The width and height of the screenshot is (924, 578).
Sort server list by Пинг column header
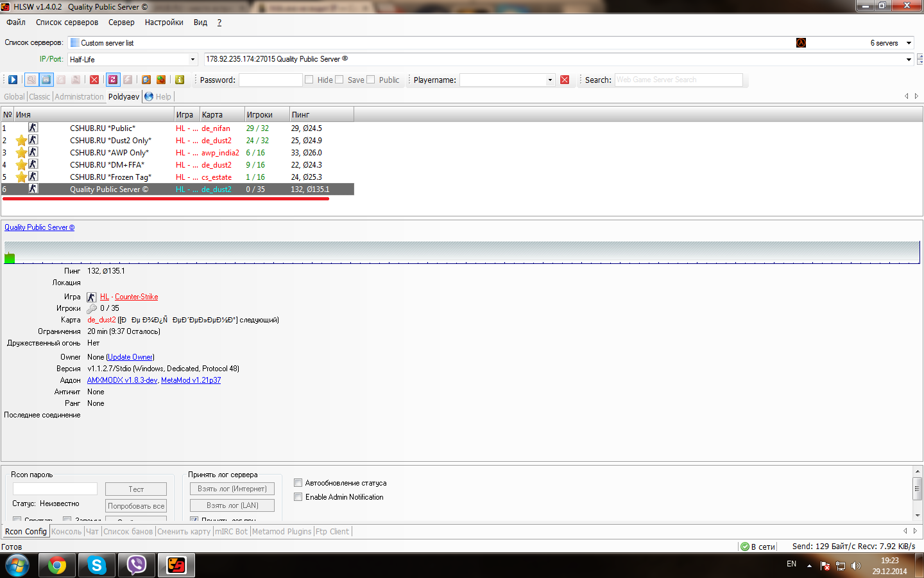321,115
